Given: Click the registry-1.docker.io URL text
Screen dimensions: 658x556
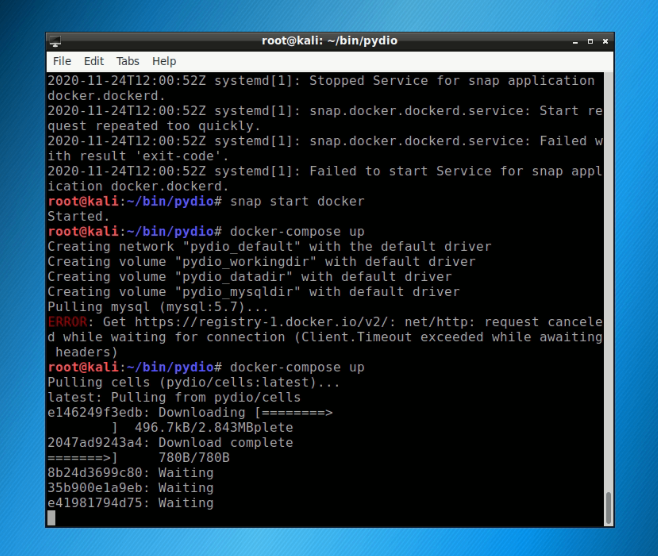Looking at the screenshot, I should [x=265, y=322].
